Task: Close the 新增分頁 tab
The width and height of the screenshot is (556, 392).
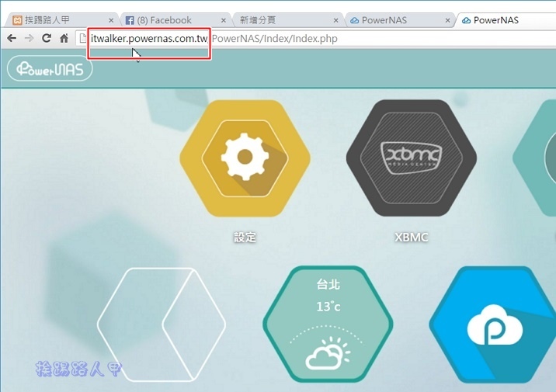Action: click(x=335, y=20)
